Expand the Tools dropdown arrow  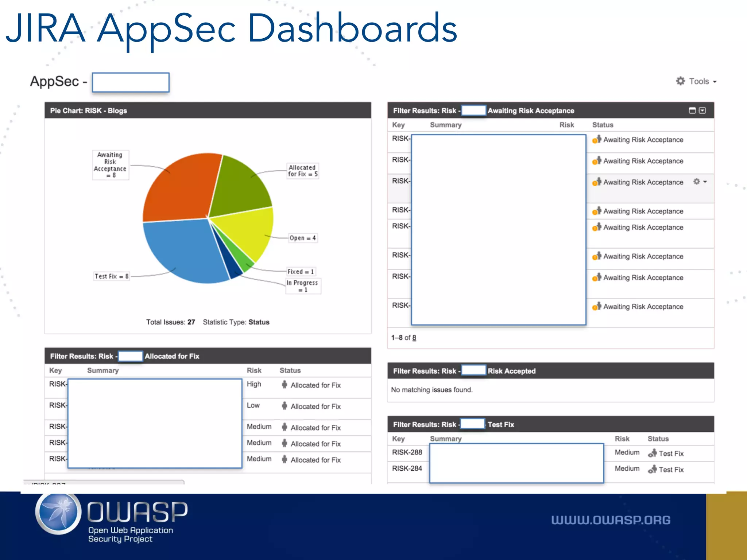pos(715,82)
